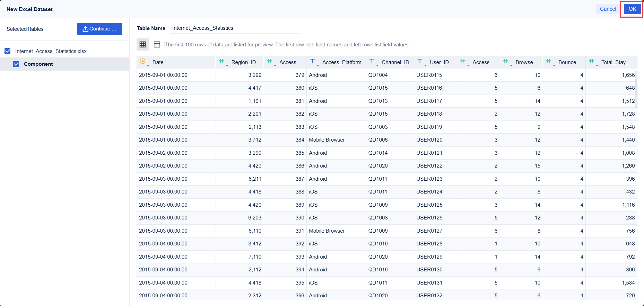Click OK to confirm the dataset
644x306 pixels.
coord(632,9)
